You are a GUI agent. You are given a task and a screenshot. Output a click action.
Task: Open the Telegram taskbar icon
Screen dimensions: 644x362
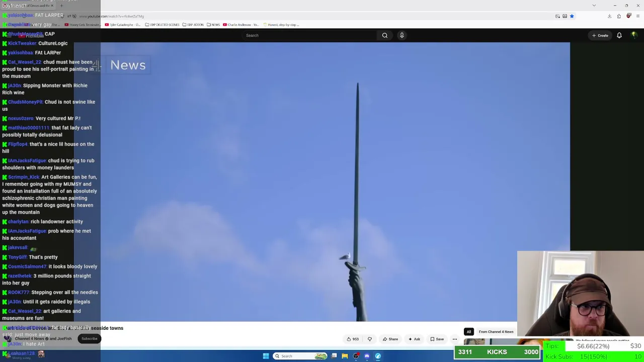tap(378, 356)
